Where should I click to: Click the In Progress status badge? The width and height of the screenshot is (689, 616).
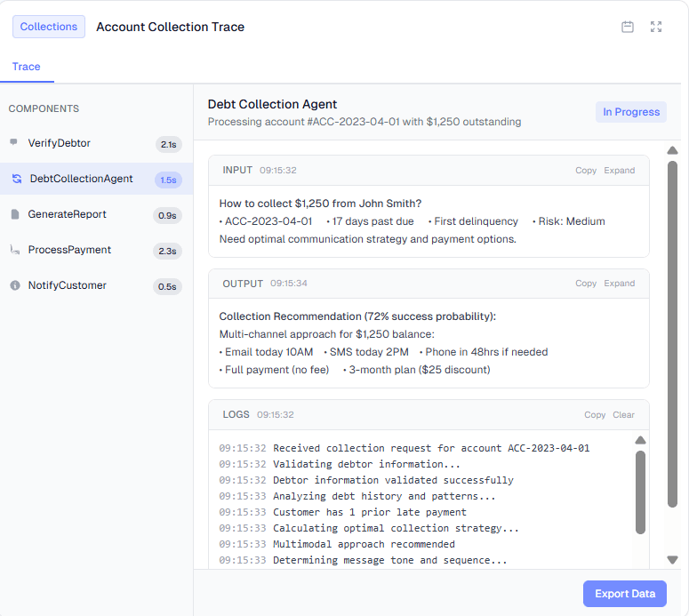click(631, 112)
